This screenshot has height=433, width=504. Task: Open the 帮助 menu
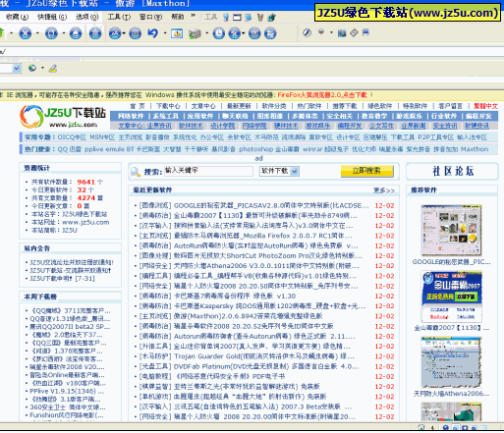click(x=178, y=17)
